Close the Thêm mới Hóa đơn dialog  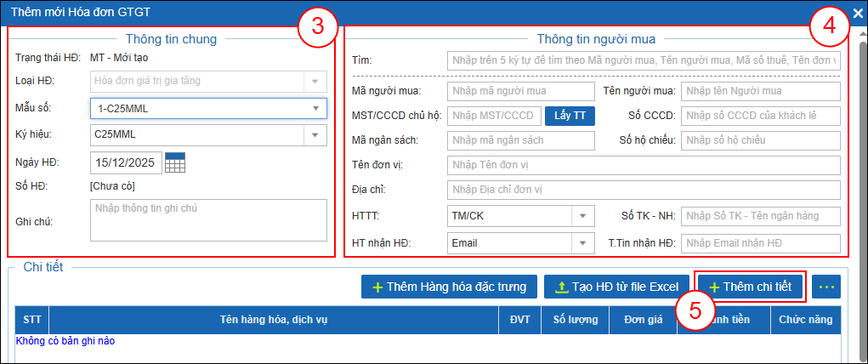coord(858,13)
